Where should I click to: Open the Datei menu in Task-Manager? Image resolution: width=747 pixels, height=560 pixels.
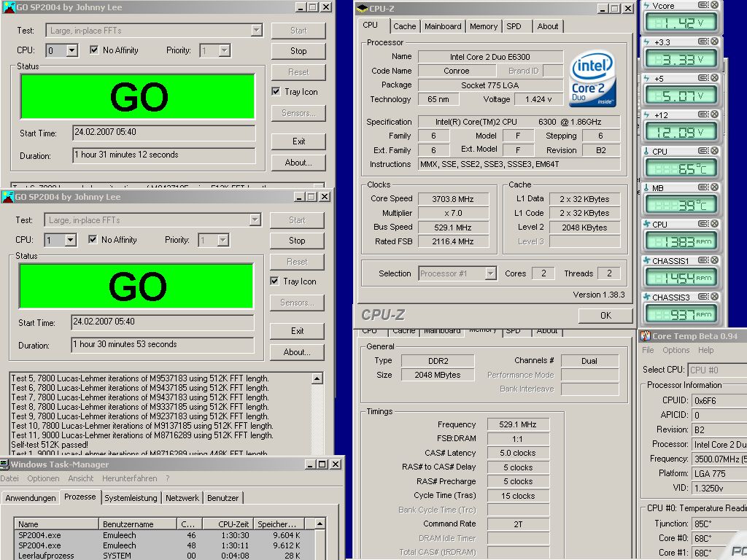(9, 478)
